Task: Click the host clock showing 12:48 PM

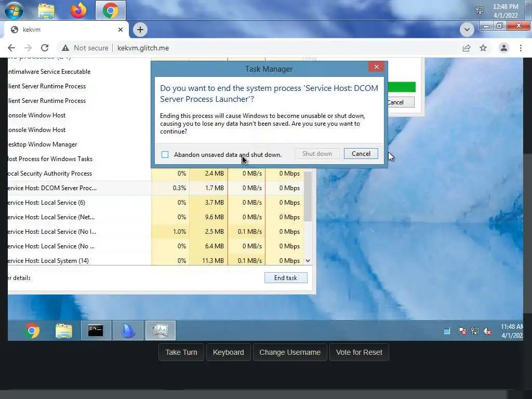Action: pyautogui.click(x=506, y=11)
